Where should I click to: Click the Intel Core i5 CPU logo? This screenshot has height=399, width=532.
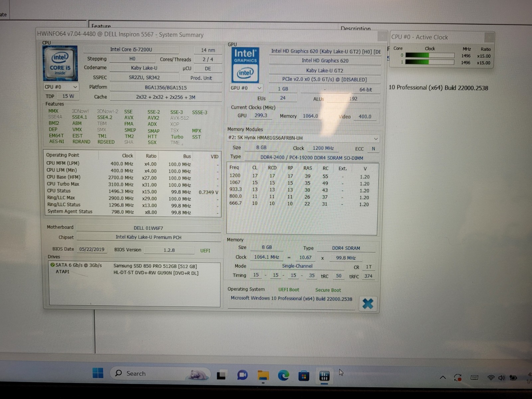60,63
